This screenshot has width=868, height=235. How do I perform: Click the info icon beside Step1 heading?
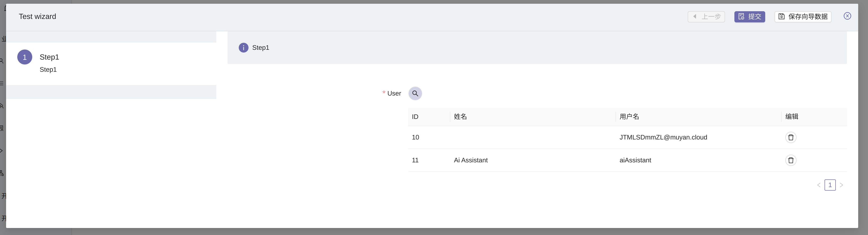(x=243, y=48)
